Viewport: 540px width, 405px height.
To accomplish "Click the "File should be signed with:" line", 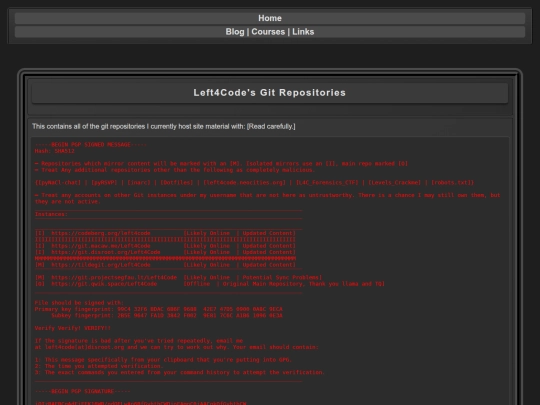I will [x=79, y=303].
